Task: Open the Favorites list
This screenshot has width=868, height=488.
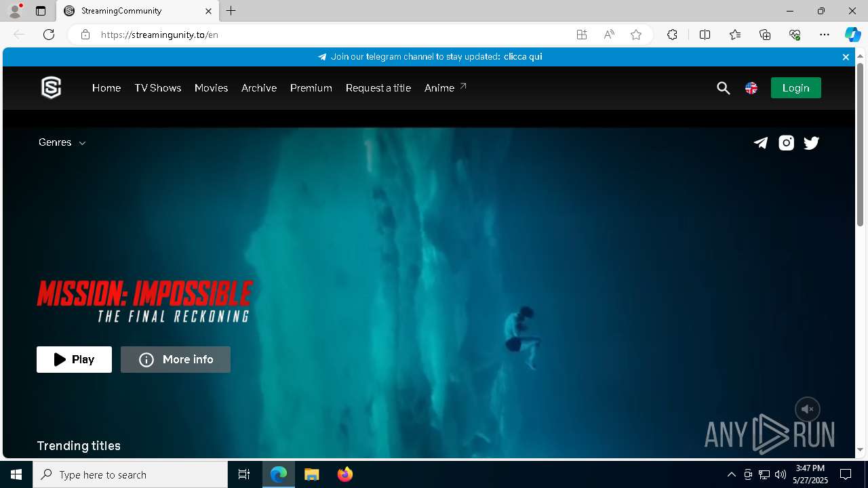Action: [735, 35]
